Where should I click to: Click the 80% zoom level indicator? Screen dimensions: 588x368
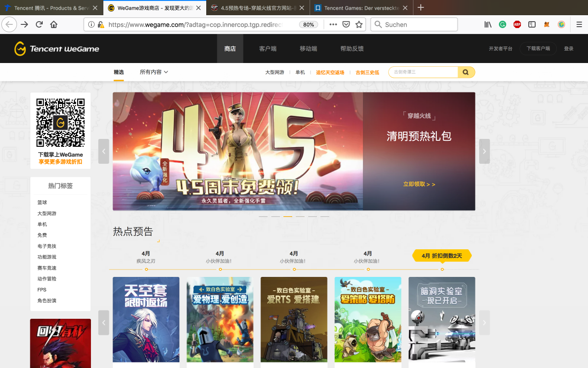pos(309,24)
